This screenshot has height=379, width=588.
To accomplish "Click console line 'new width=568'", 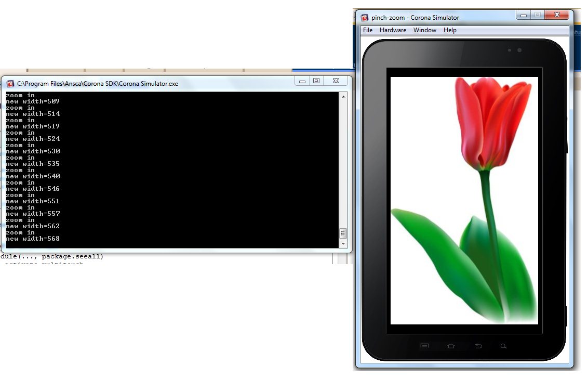I will click(33, 239).
